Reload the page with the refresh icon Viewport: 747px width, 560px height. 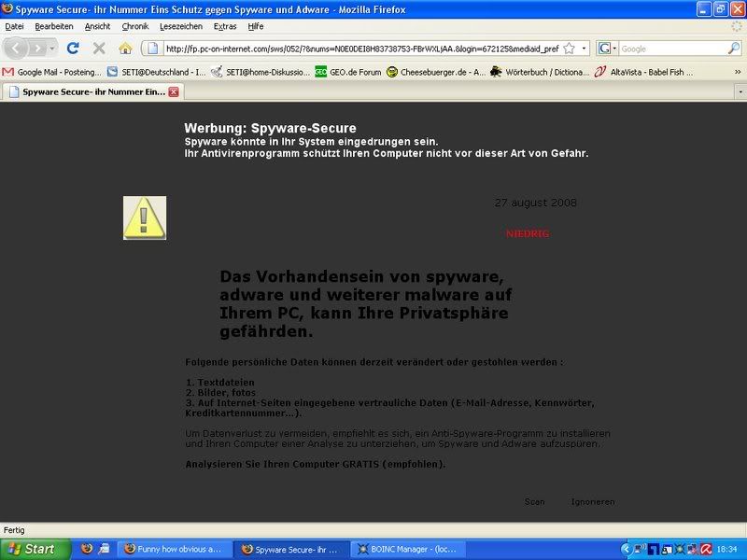(73, 49)
